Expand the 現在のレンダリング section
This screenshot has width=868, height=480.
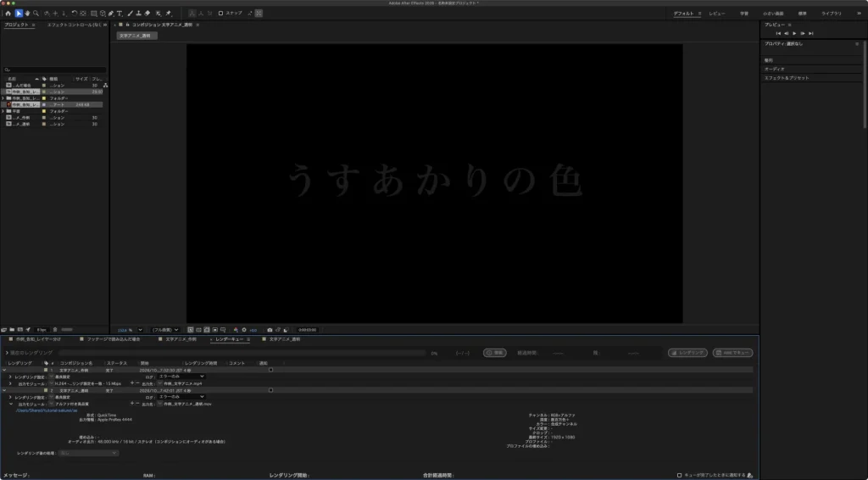tap(7, 353)
